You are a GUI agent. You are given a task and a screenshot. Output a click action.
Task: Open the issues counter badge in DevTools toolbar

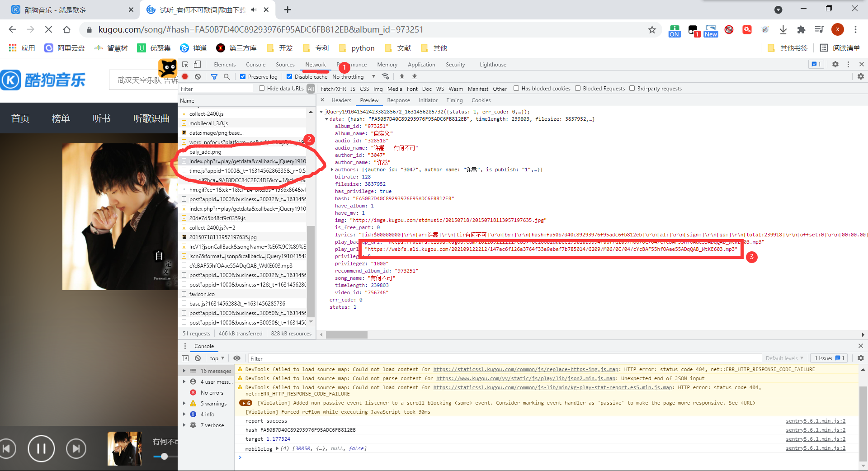[816, 65]
